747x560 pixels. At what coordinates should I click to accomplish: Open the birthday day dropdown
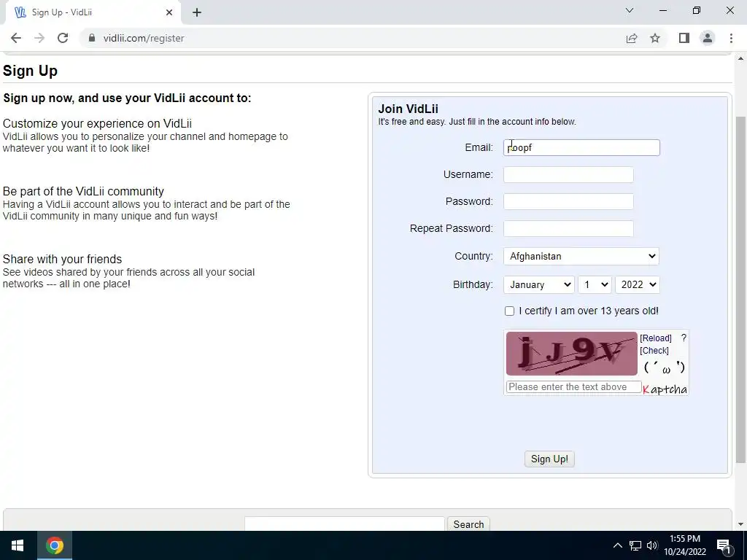click(x=595, y=284)
